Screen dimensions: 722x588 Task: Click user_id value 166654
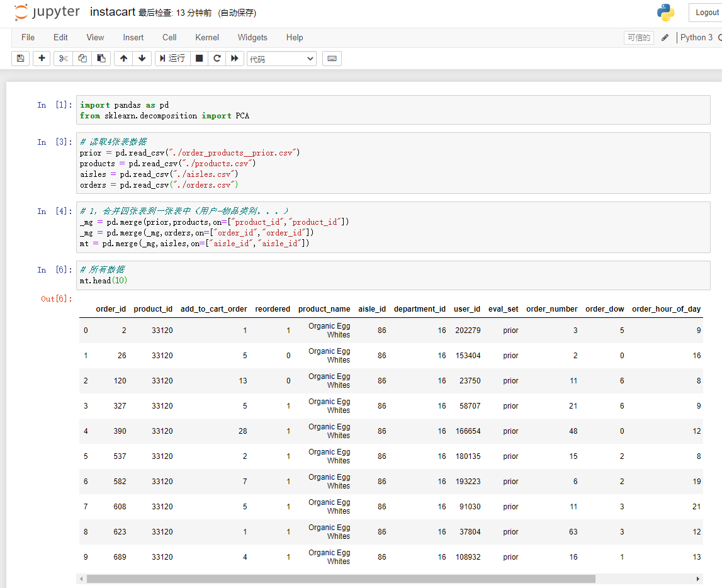coord(468,431)
